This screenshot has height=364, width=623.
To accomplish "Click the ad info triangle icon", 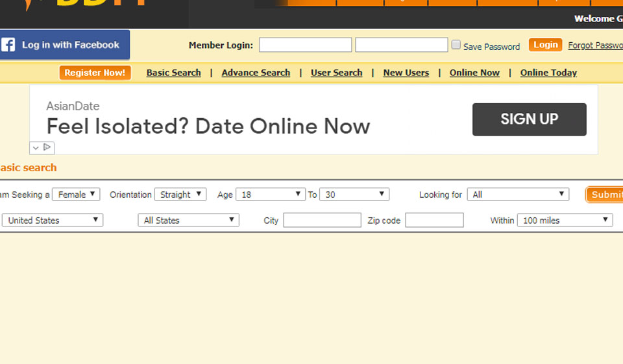I will (x=47, y=147).
